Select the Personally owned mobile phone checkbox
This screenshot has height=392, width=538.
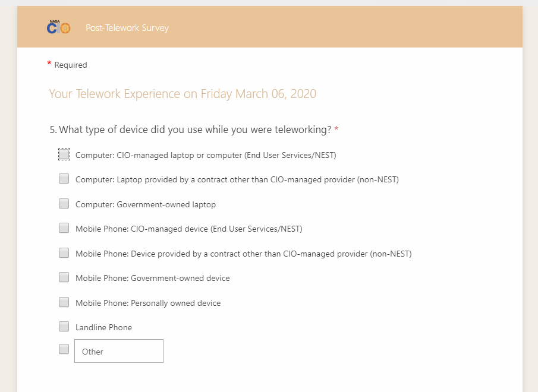point(64,302)
